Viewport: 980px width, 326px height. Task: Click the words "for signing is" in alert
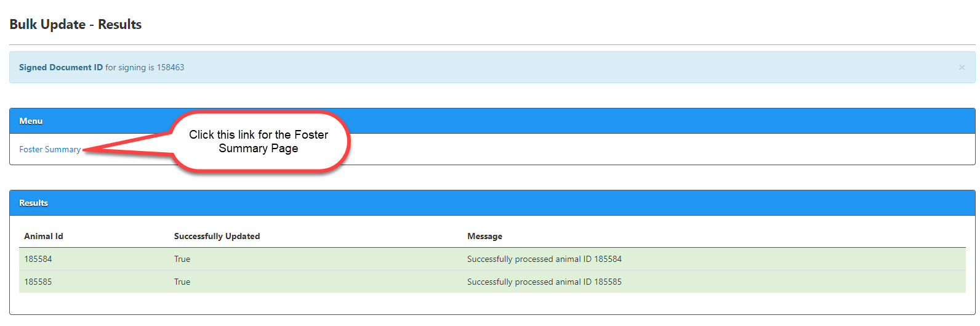129,67
